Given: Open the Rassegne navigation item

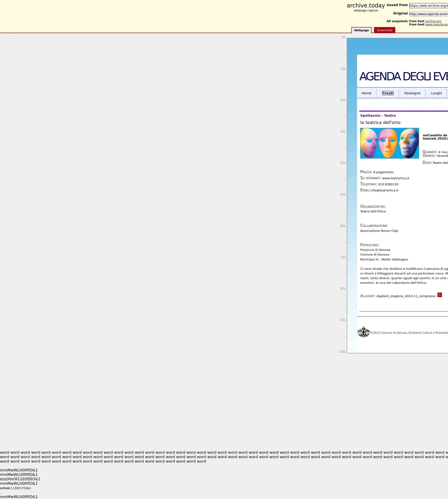Looking at the screenshot, I should 412,93.
